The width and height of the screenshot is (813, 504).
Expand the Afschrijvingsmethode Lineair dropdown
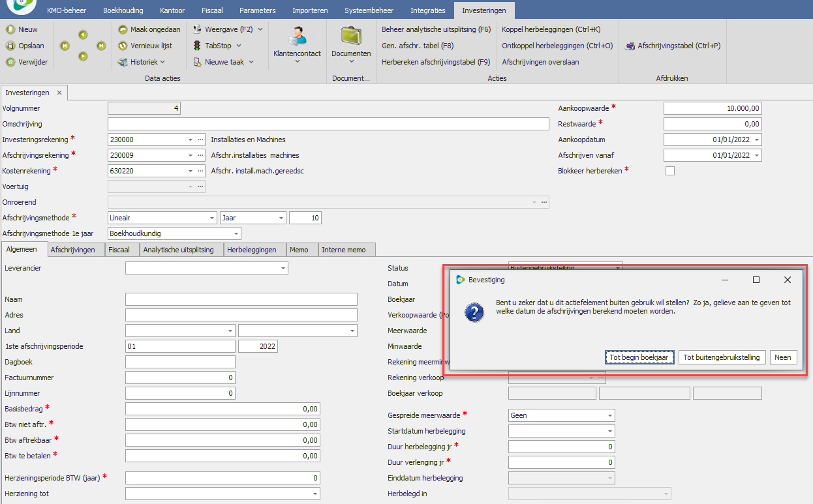pyautogui.click(x=212, y=218)
